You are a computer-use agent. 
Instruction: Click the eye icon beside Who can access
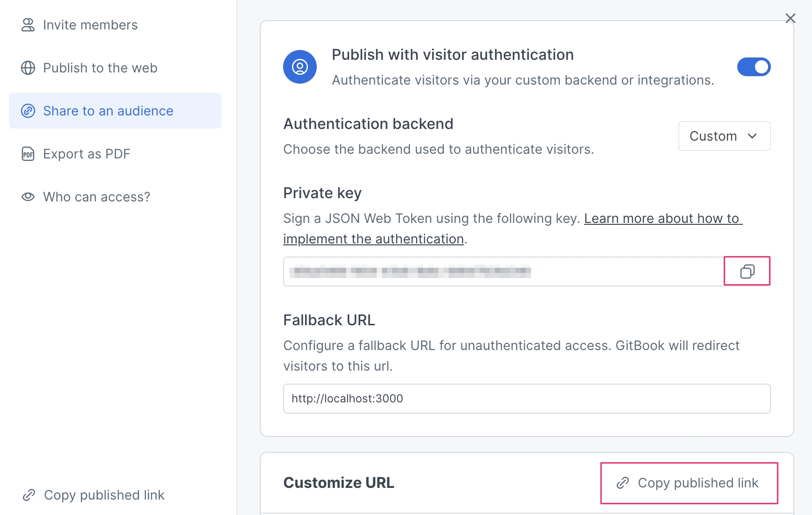(28, 197)
